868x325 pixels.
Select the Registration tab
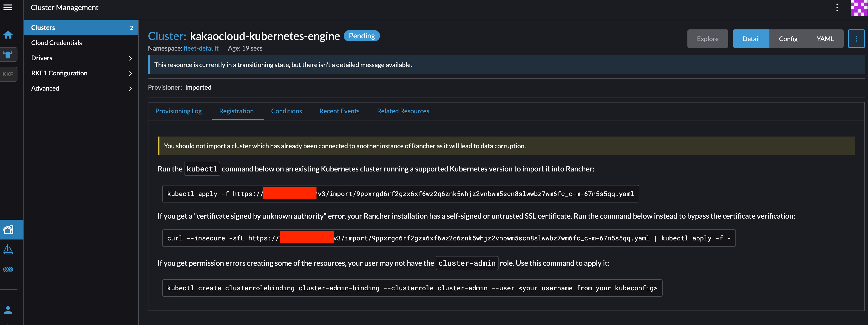236,111
